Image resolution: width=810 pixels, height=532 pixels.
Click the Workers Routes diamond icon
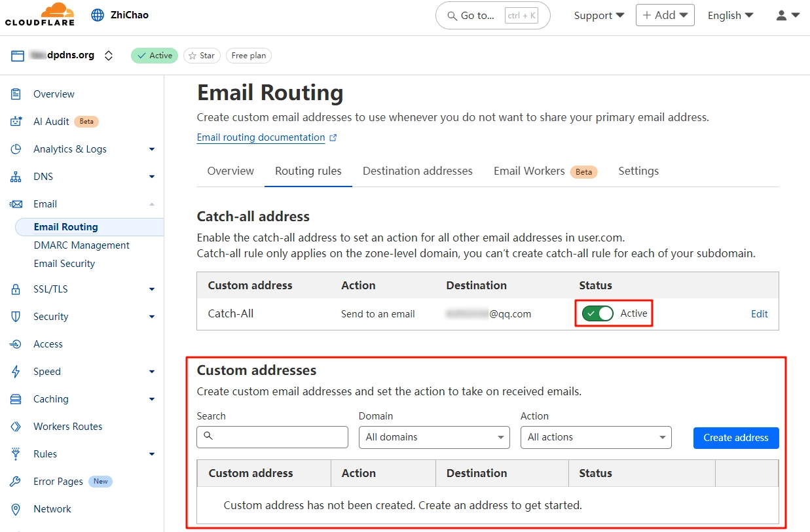point(16,427)
